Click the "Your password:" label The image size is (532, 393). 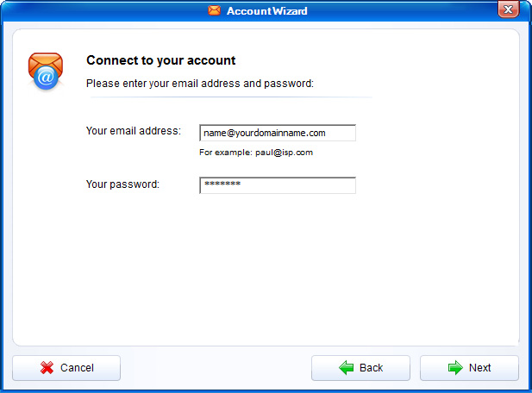[122, 184]
